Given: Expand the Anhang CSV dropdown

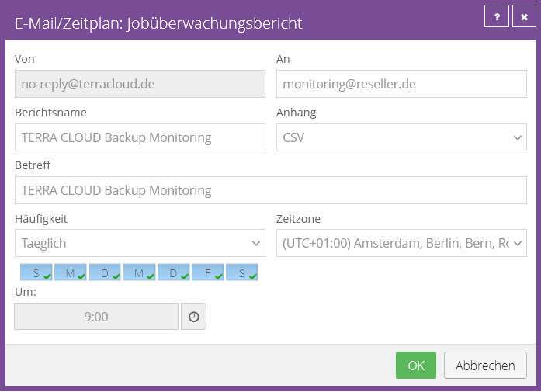Looking at the screenshot, I should [401, 137].
